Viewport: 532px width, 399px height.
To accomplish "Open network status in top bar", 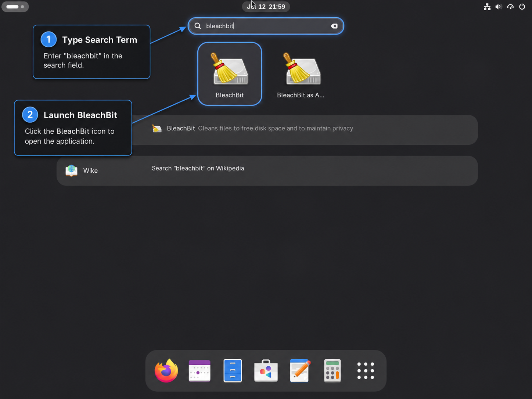I will tap(487, 7).
